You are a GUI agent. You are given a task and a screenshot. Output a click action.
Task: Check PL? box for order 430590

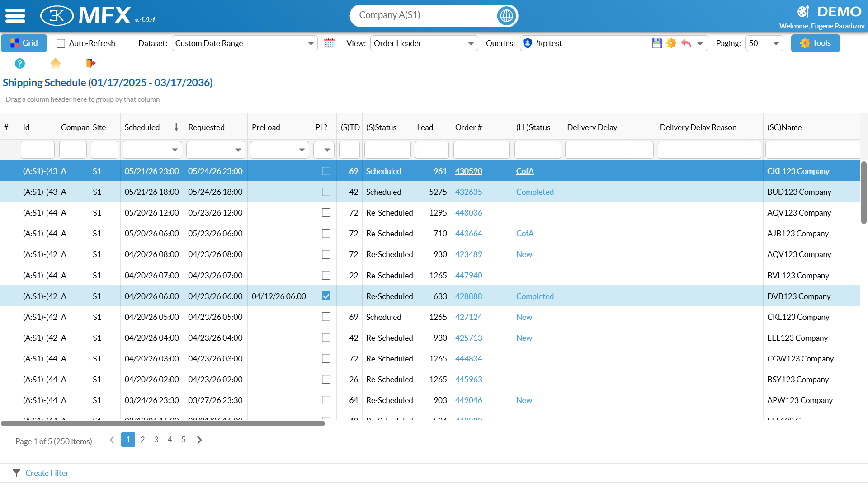coord(326,171)
